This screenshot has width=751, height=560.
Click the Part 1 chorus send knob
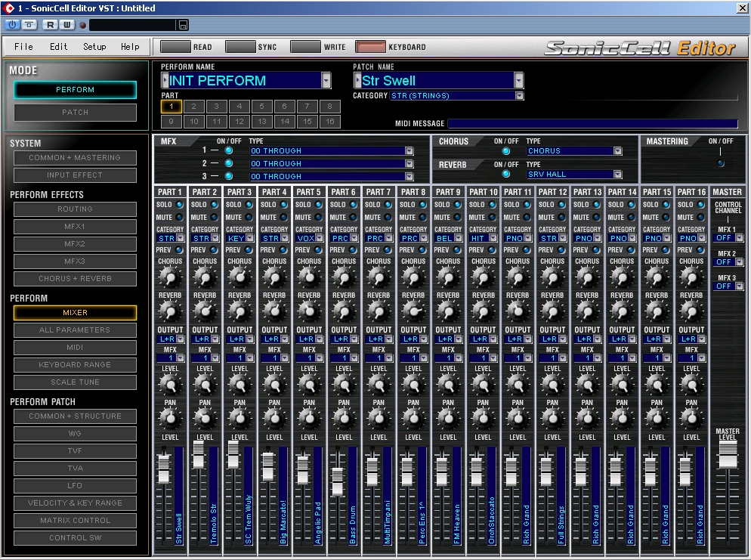pyautogui.click(x=170, y=277)
